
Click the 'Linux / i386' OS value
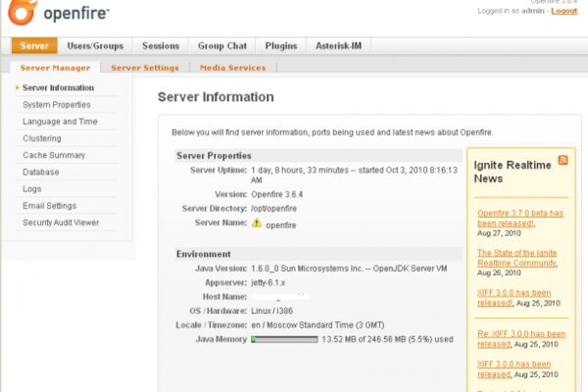point(271,311)
